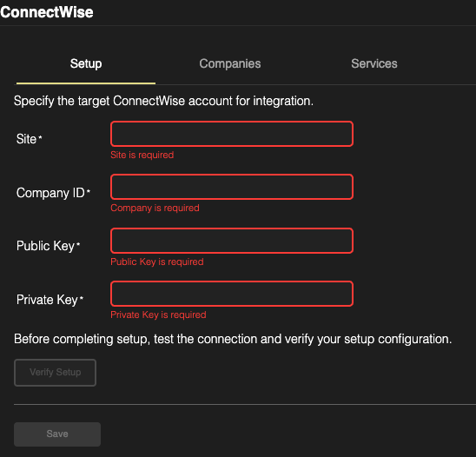Click the Save button
Image resolution: width=476 pixels, height=457 pixels.
coord(57,434)
